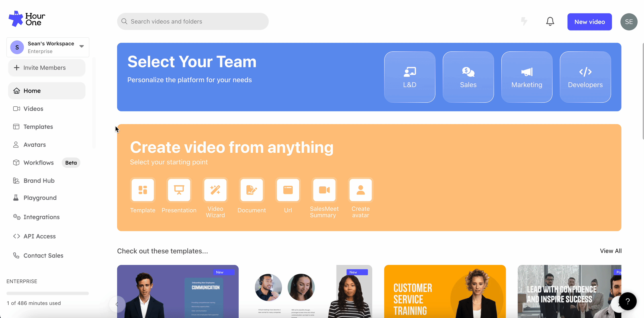Click the Template creation icon
Image resolution: width=644 pixels, height=318 pixels.
tap(143, 189)
